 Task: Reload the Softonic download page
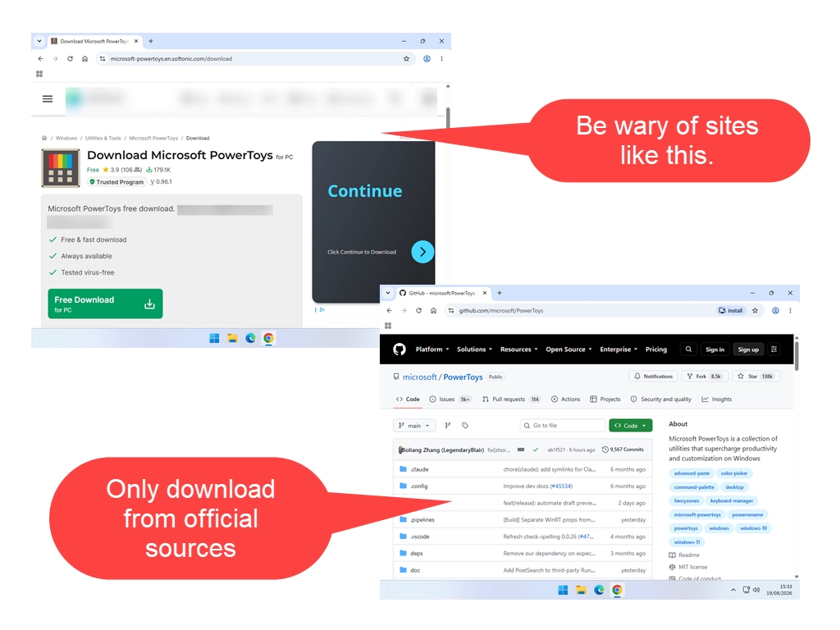(x=70, y=59)
